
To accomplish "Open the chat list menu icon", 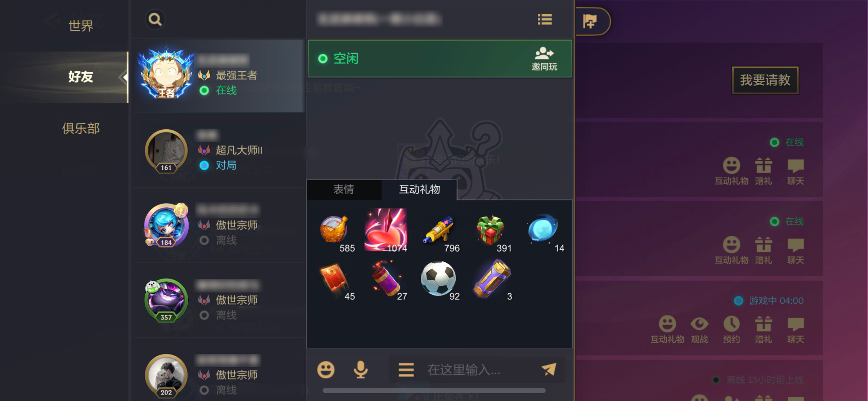I will (x=544, y=19).
